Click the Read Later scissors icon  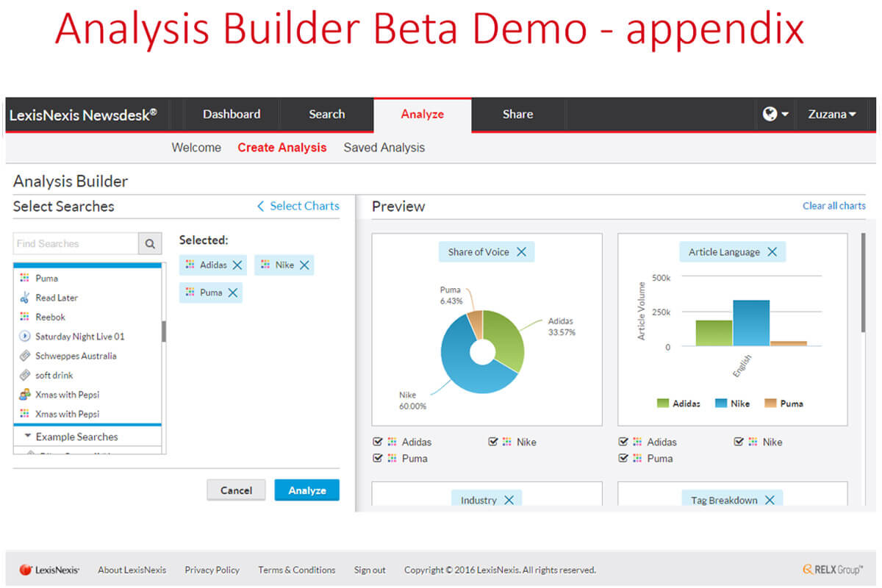tap(25, 298)
